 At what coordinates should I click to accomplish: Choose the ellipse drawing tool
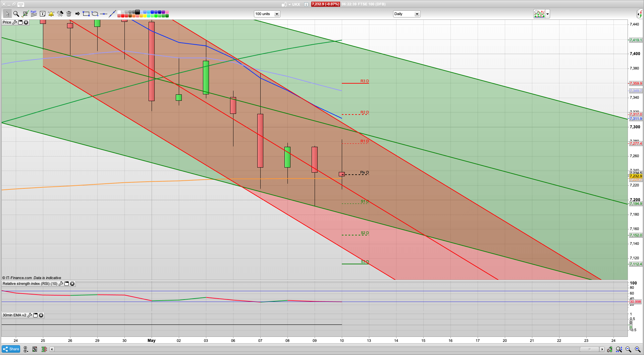[95, 14]
